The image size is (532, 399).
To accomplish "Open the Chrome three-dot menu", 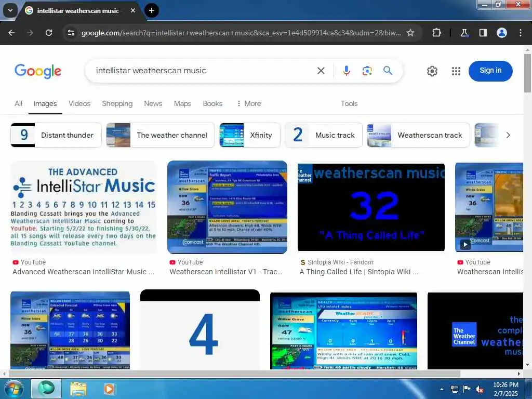I will point(521,33).
